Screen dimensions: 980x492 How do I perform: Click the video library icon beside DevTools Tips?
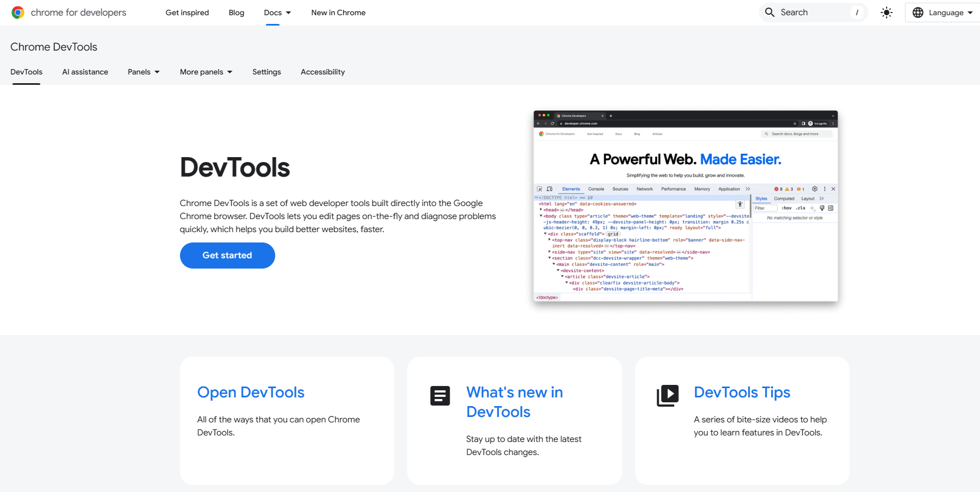pos(668,396)
